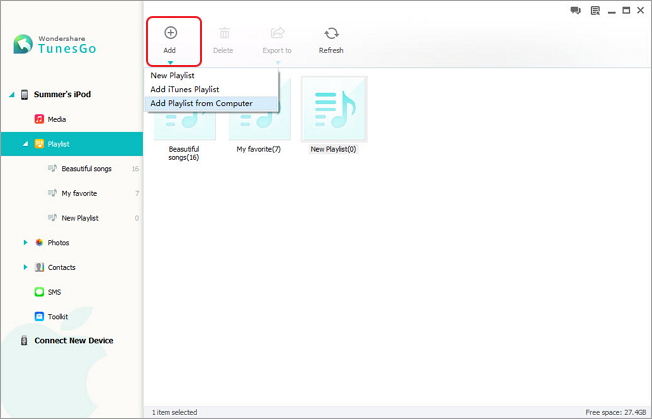652x419 pixels.
Task: Open the Contacts label
Action: coord(62,267)
